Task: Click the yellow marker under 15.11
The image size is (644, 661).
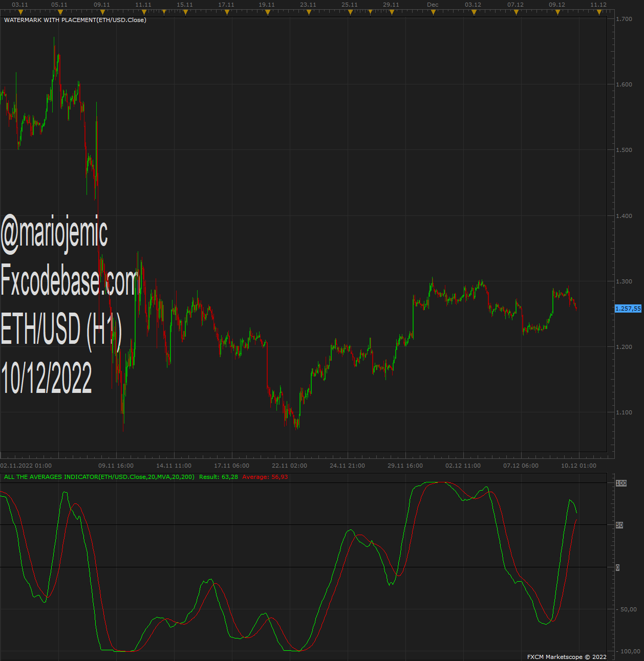Action: tap(185, 12)
